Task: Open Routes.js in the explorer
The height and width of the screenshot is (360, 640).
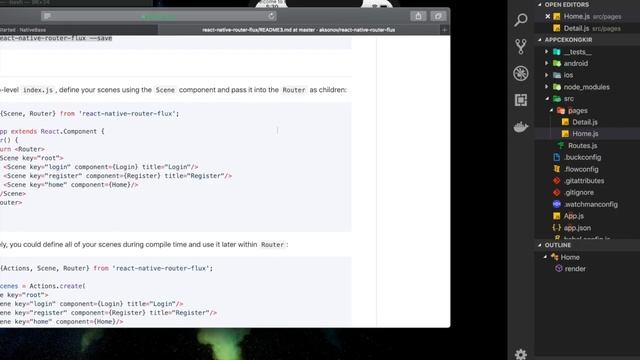Action: coord(582,145)
